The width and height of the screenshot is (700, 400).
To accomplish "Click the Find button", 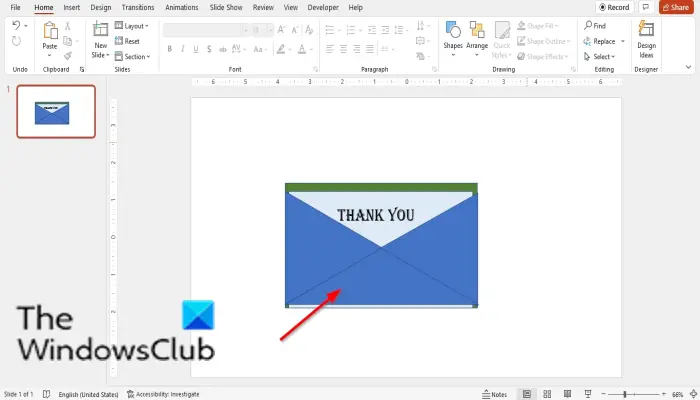I will click(595, 26).
